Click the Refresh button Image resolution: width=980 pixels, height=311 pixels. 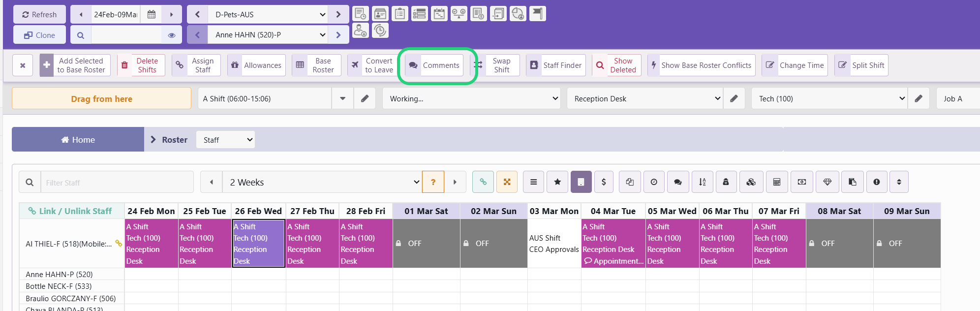(x=39, y=14)
